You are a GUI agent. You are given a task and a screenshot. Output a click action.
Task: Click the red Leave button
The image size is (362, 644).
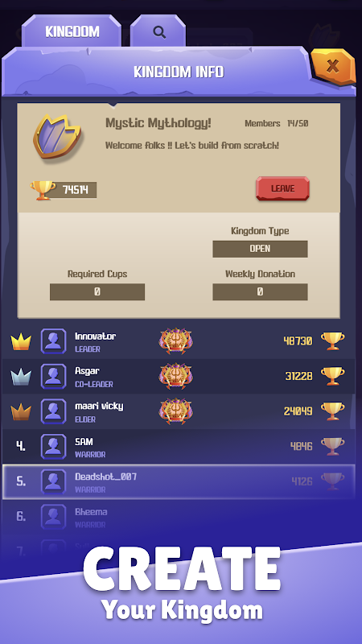click(282, 188)
